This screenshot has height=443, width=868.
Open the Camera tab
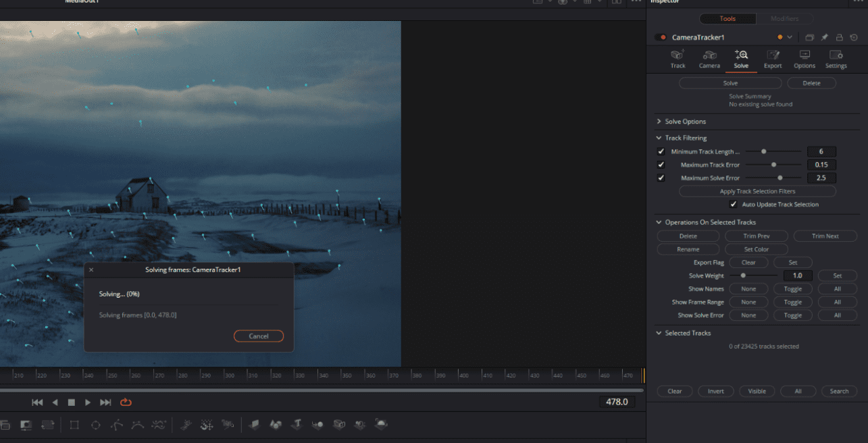[x=709, y=59]
